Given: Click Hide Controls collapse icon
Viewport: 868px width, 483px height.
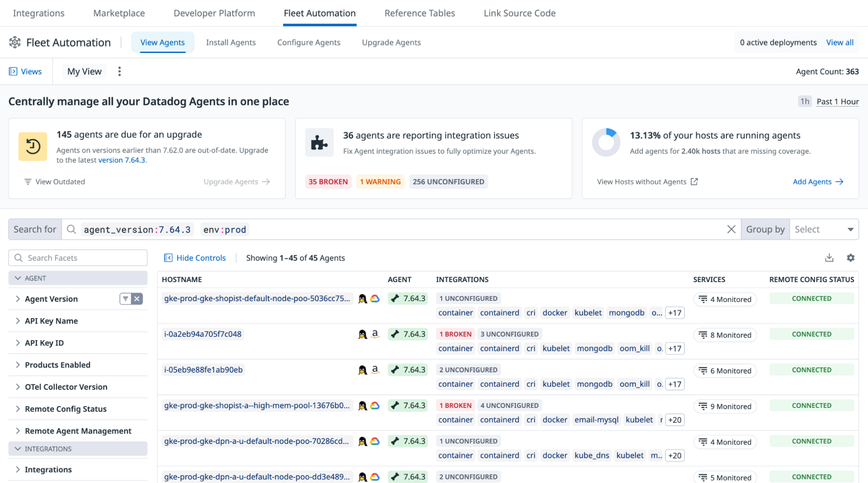Looking at the screenshot, I should click(x=168, y=258).
